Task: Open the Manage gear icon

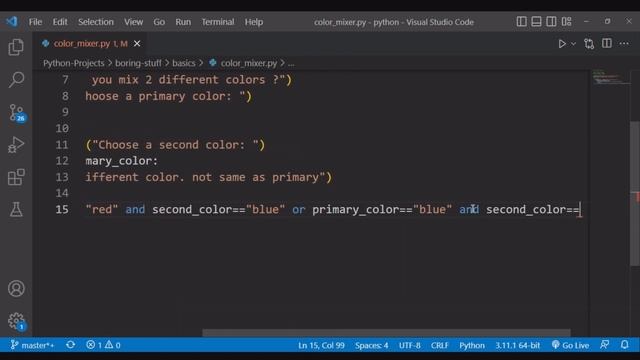Action: [16, 322]
